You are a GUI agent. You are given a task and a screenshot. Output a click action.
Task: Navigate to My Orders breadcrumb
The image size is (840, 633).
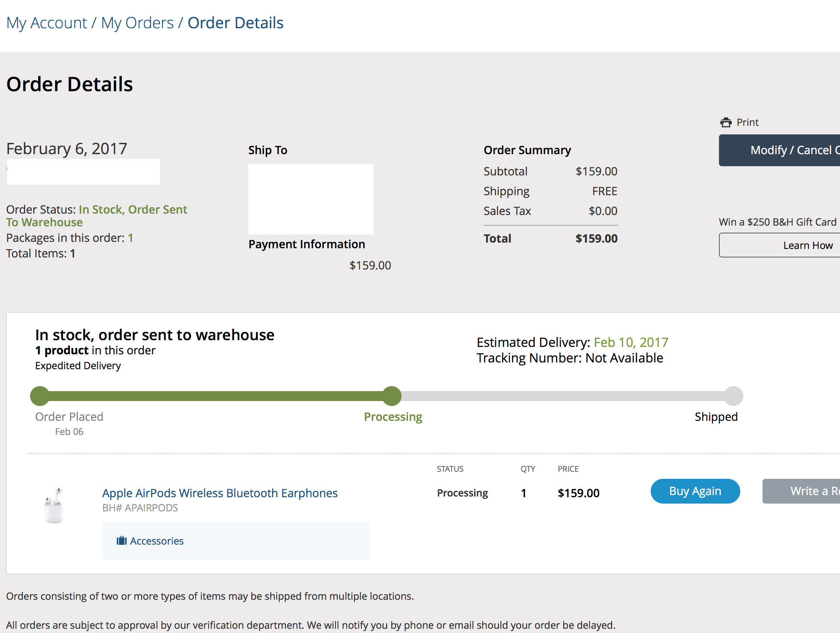[137, 23]
